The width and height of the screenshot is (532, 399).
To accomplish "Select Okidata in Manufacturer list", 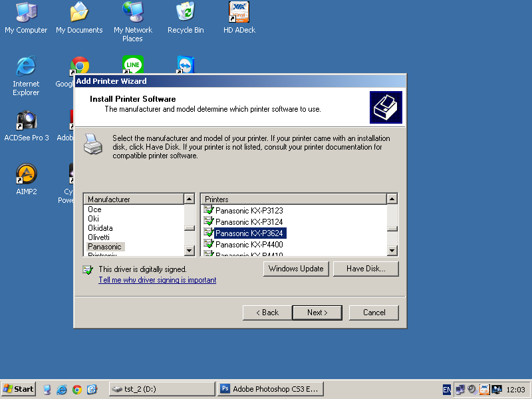I will 100,228.
